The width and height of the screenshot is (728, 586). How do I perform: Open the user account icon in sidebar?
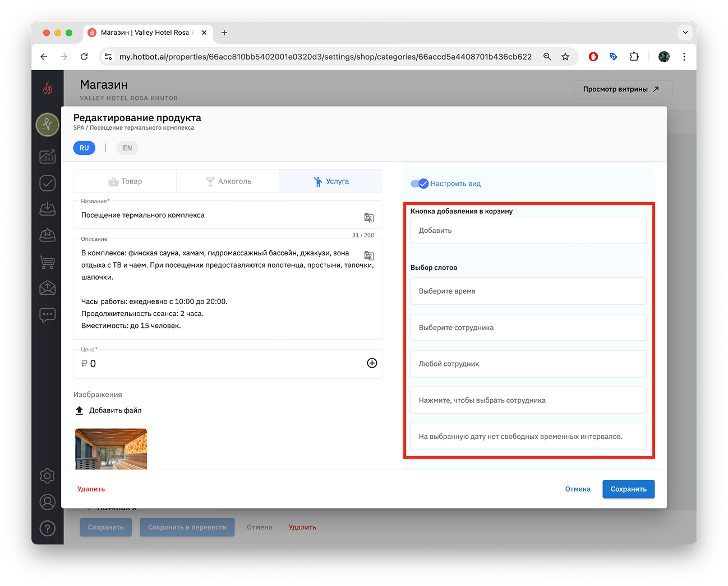(48, 502)
